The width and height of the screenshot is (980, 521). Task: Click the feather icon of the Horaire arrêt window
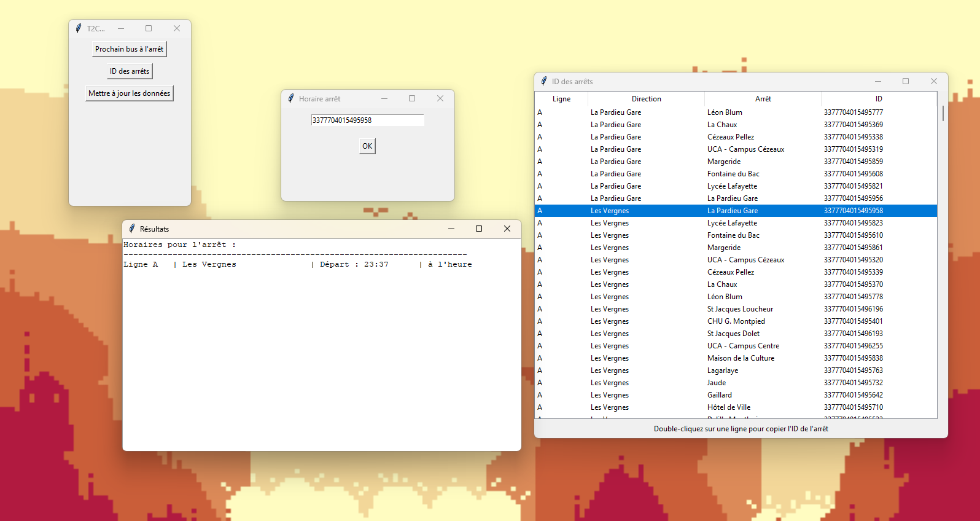pos(291,98)
